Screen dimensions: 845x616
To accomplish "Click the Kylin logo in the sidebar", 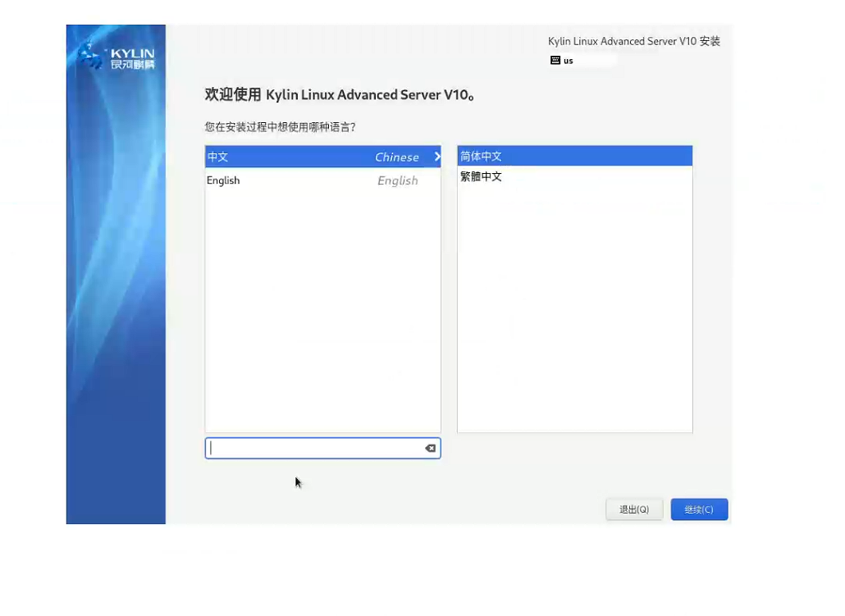I will click(116, 57).
